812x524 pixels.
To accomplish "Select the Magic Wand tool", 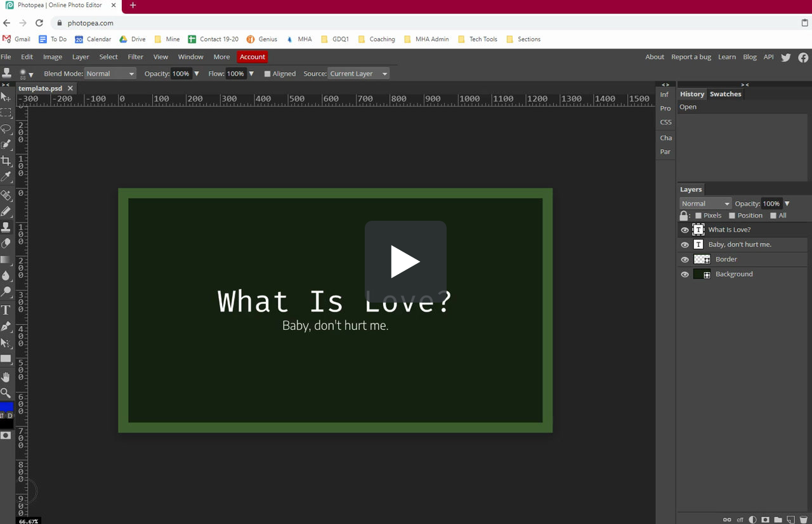I will coord(6,145).
